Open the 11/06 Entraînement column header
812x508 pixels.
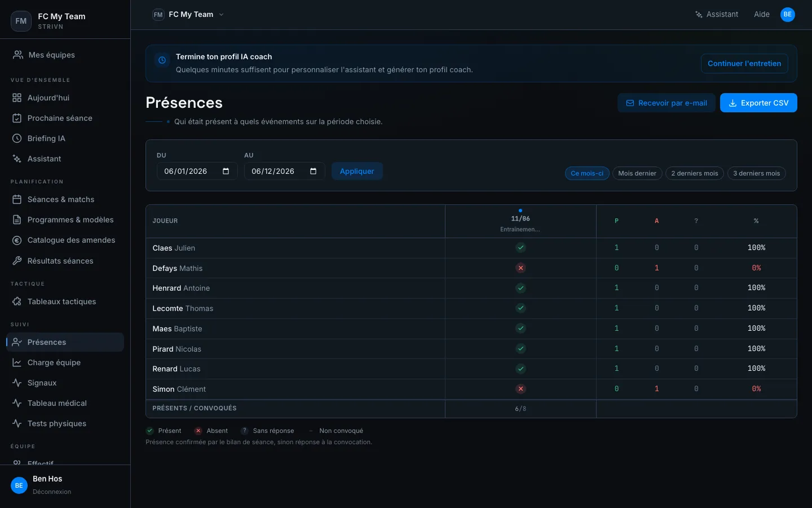[x=520, y=221]
